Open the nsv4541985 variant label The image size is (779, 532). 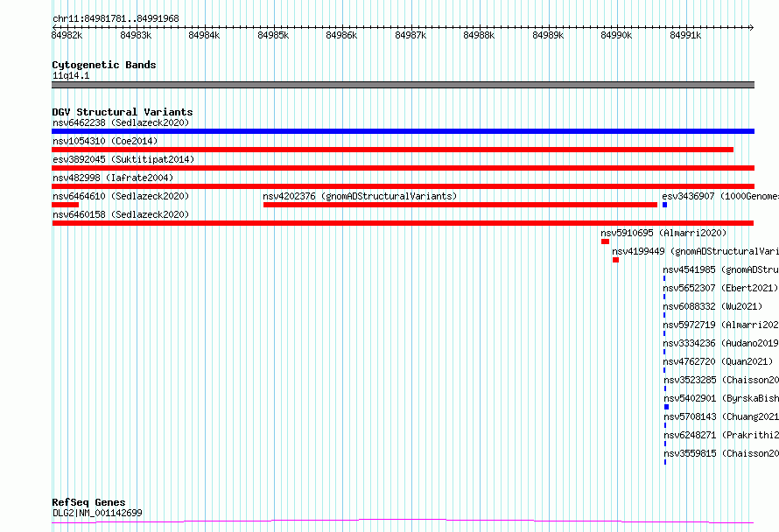point(721,269)
